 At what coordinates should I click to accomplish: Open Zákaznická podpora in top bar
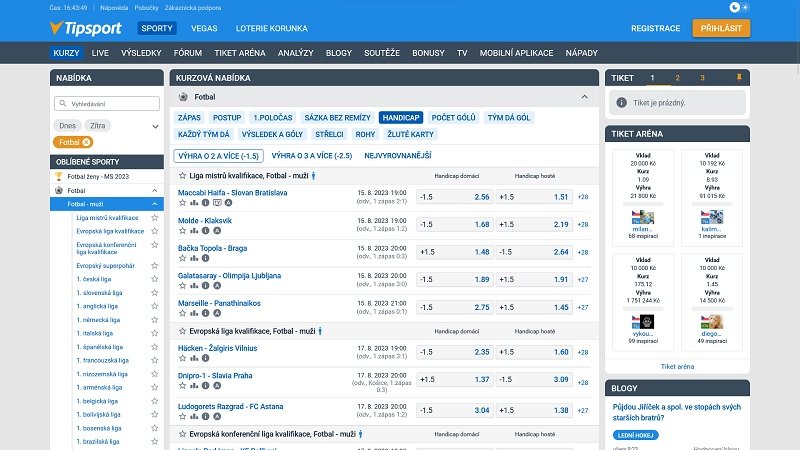[x=192, y=8]
